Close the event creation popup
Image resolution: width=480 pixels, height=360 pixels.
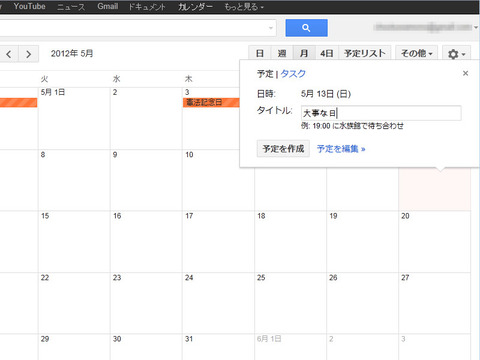click(465, 73)
